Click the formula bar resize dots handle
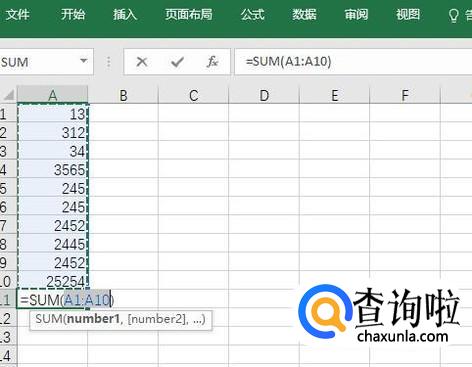472x367 pixels. click(108, 62)
